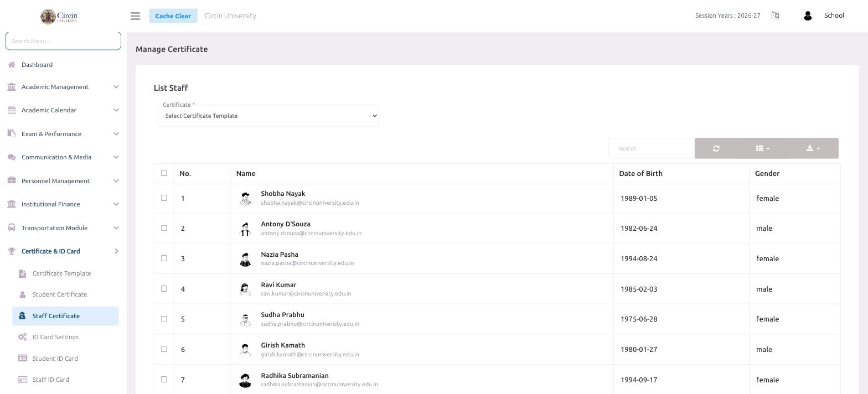Expand Communication & Media chevron
Image resolution: width=868 pixels, height=394 pixels.
tap(116, 157)
